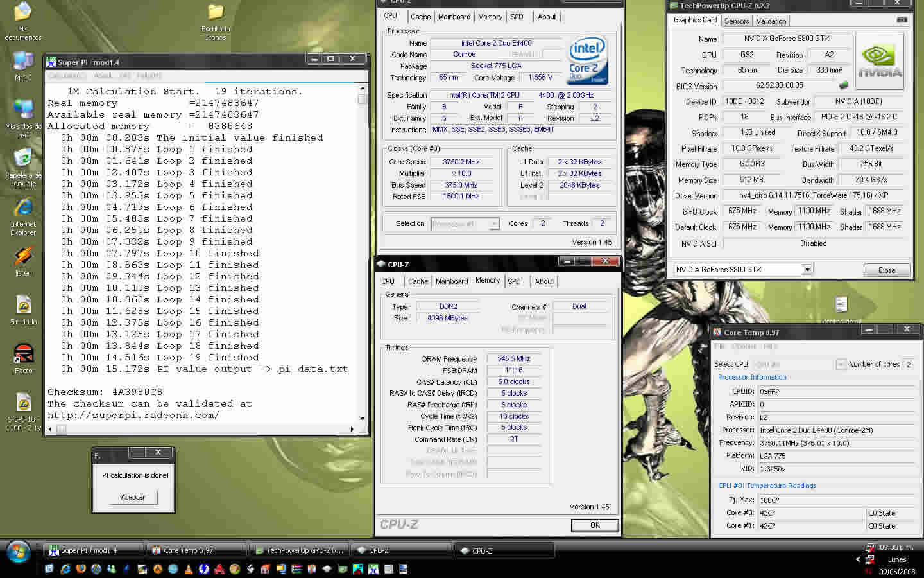Open the GPU-Z graphics card dropdown

click(x=807, y=270)
